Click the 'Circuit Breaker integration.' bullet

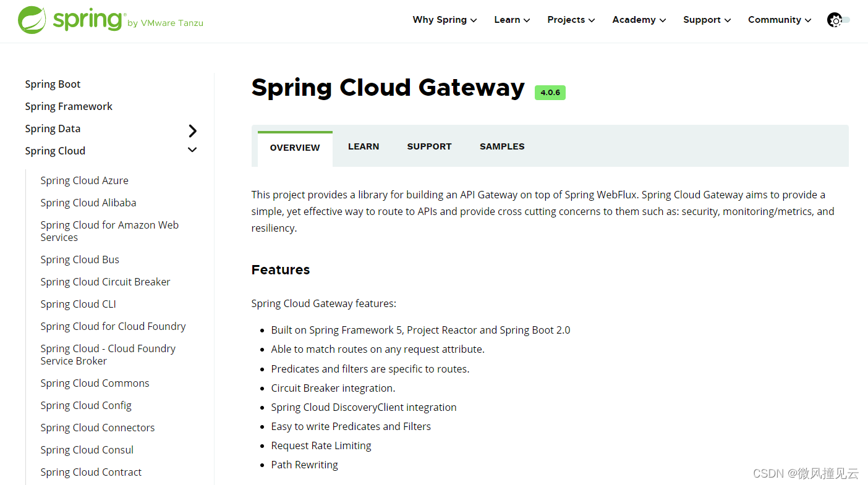pyautogui.click(x=333, y=388)
